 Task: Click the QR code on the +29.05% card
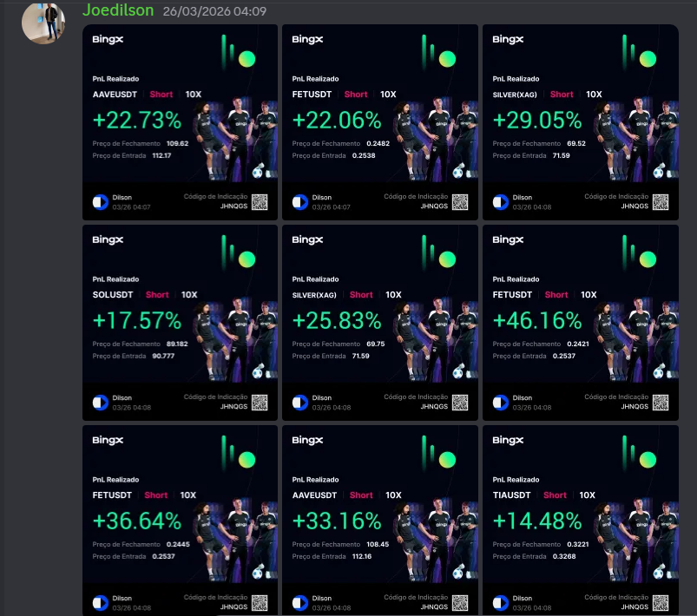[x=661, y=202]
